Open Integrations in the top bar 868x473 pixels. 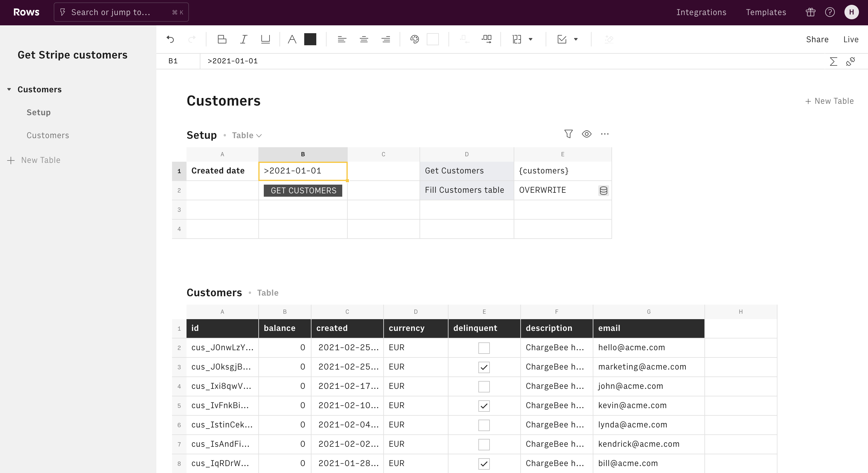click(x=701, y=12)
